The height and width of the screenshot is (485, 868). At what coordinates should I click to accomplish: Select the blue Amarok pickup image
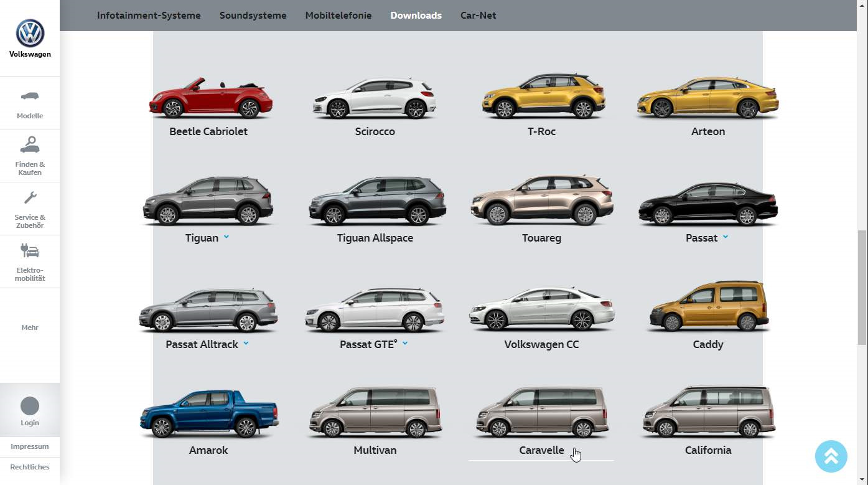[x=209, y=414]
